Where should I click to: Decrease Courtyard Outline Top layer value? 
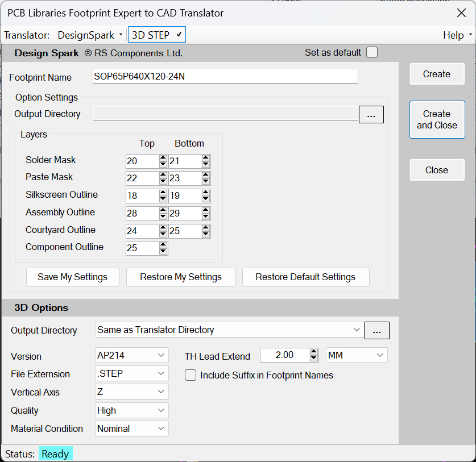(x=163, y=234)
